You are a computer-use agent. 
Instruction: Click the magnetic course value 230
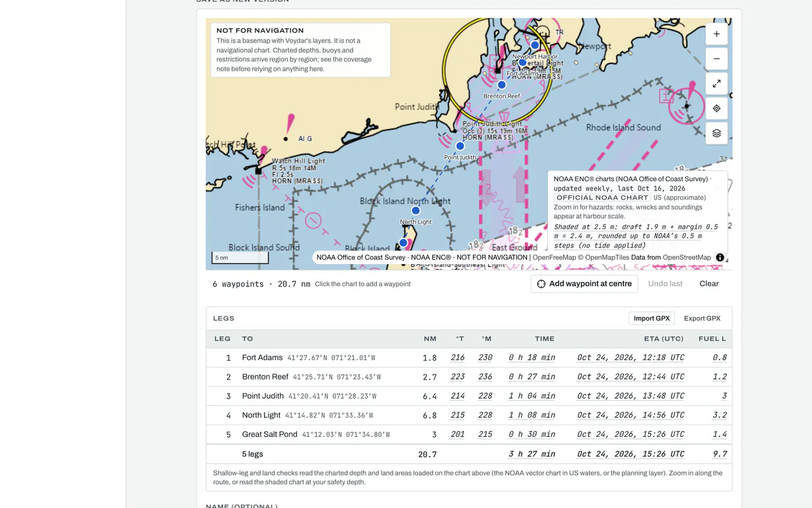tap(485, 358)
